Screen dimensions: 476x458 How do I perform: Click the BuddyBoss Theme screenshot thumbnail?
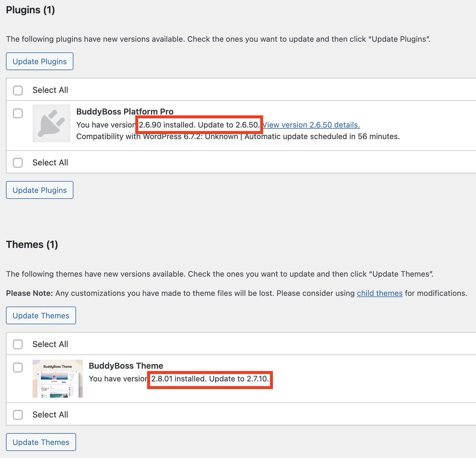point(58,379)
